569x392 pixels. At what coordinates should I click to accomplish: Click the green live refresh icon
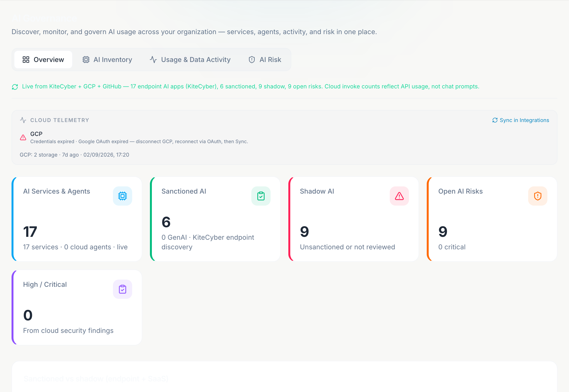coord(15,87)
